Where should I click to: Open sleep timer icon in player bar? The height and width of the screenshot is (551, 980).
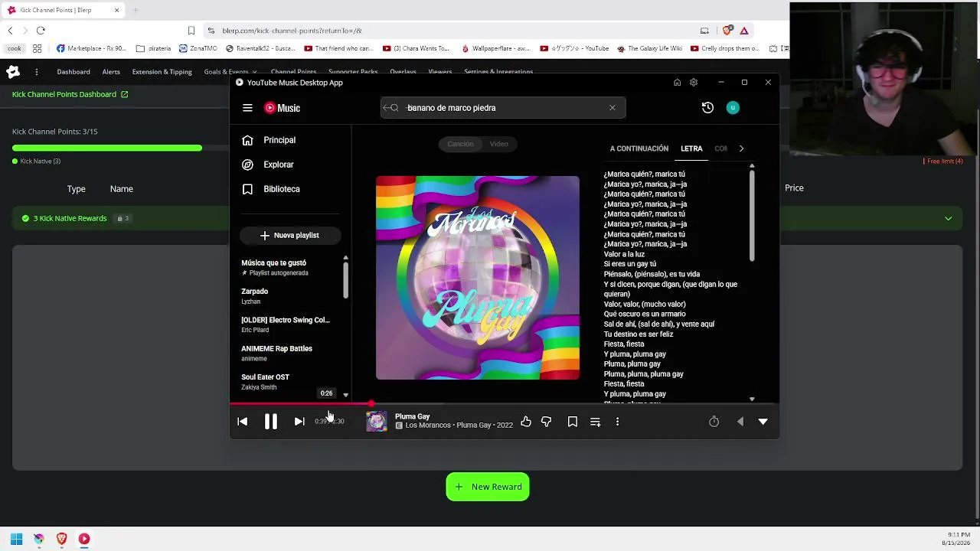tap(714, 422)
